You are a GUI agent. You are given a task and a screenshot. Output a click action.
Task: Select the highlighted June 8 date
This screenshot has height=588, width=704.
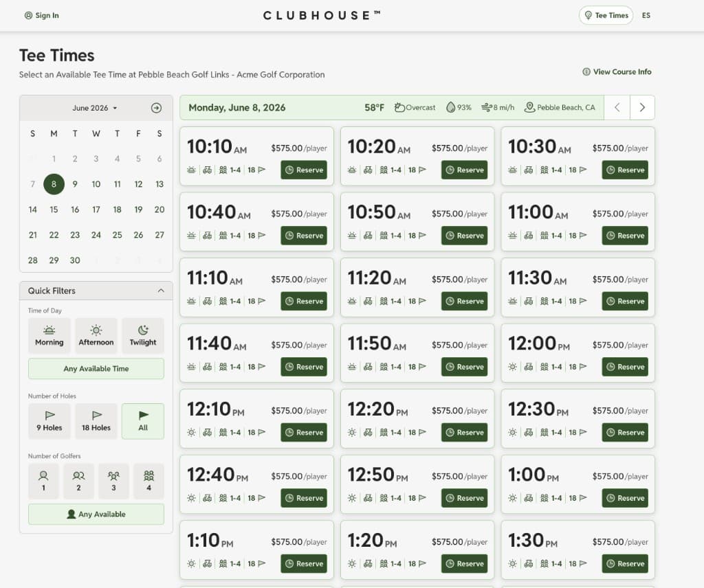54,184
